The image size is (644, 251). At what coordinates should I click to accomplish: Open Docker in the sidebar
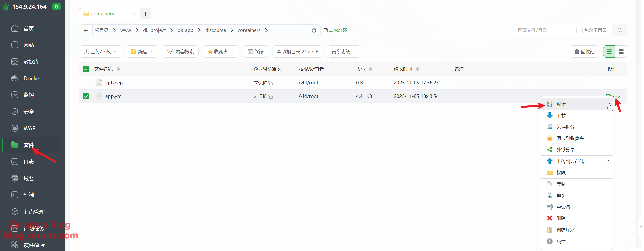click(32, 79)
